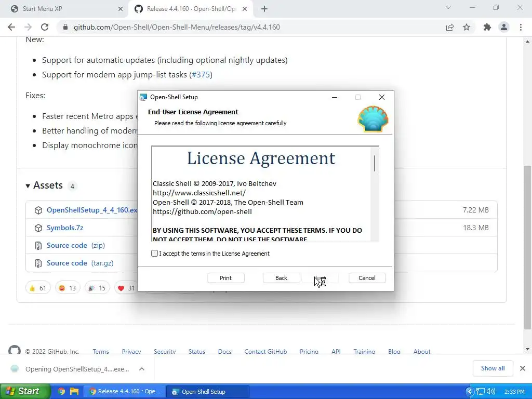Open File Explorer folder taskbar icon
The image size is (532, 399).
tap(74, 392)
